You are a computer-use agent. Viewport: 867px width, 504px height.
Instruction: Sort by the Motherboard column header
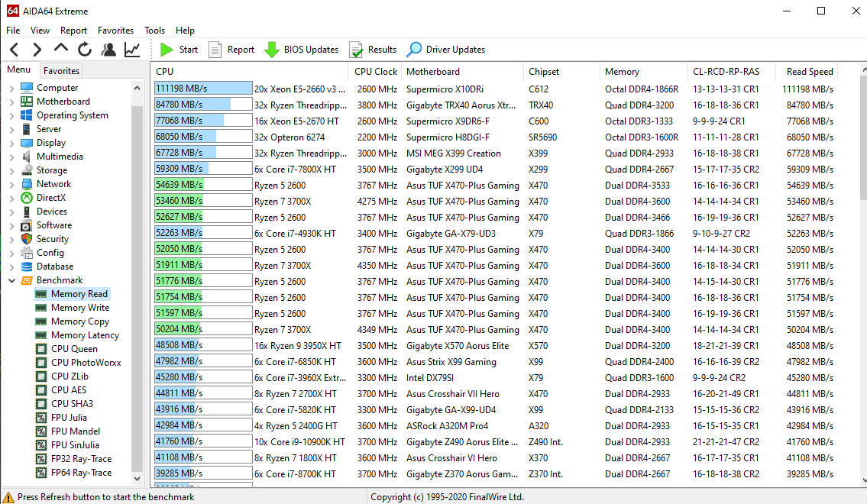pos(462,72)
